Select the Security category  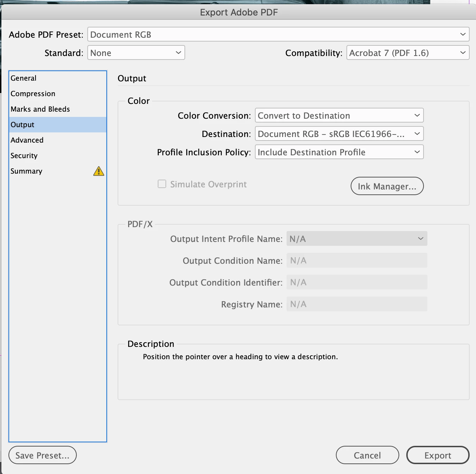click(58, 156)
